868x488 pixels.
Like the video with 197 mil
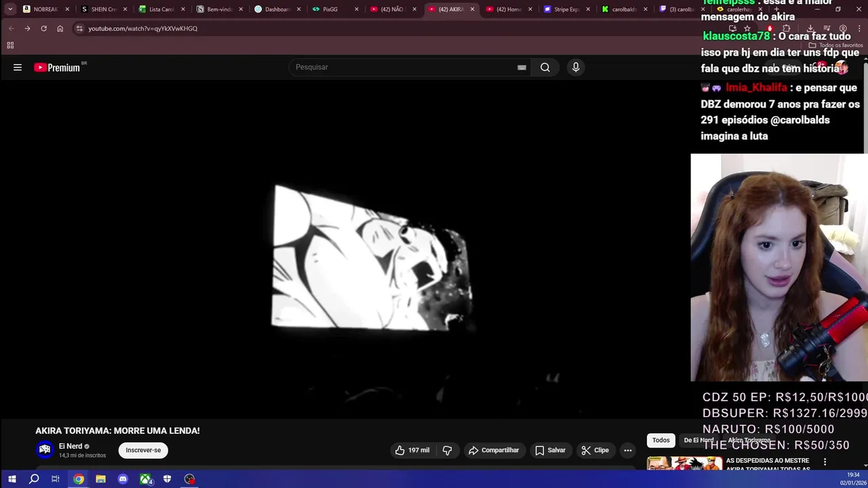(412, 450)
